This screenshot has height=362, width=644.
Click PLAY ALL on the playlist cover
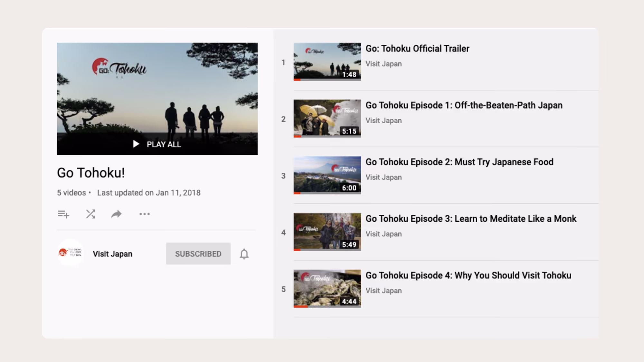pos(157,144)
